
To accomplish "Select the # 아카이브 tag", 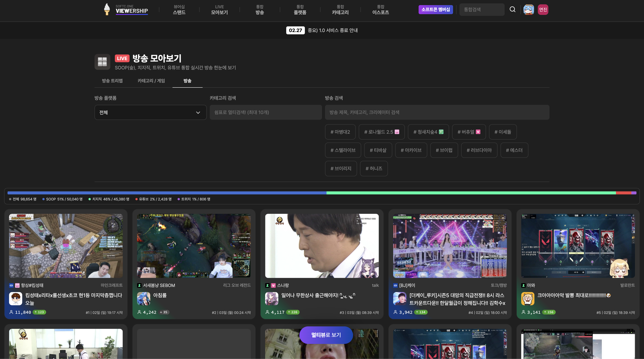I will click(411, 150).
